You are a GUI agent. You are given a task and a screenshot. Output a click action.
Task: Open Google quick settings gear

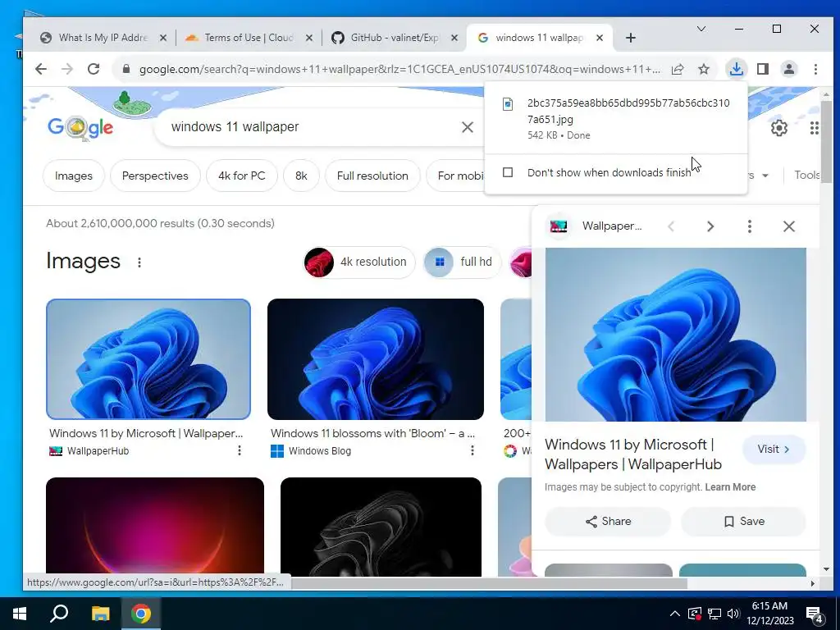click(779, 127)
